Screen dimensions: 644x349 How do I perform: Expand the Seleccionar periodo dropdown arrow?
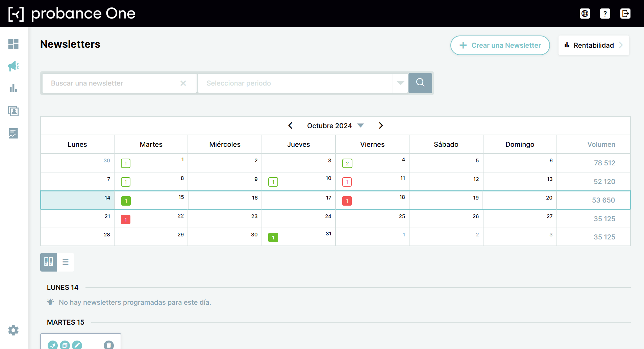click(x=401, y=83)
